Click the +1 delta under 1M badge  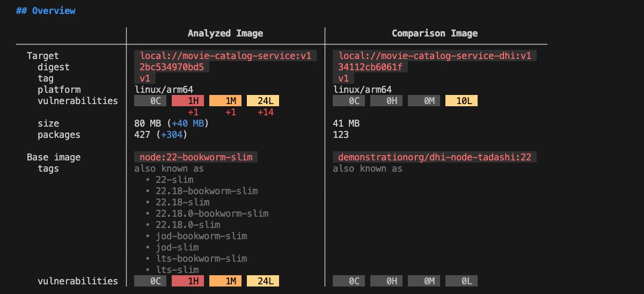coord(231,112)
